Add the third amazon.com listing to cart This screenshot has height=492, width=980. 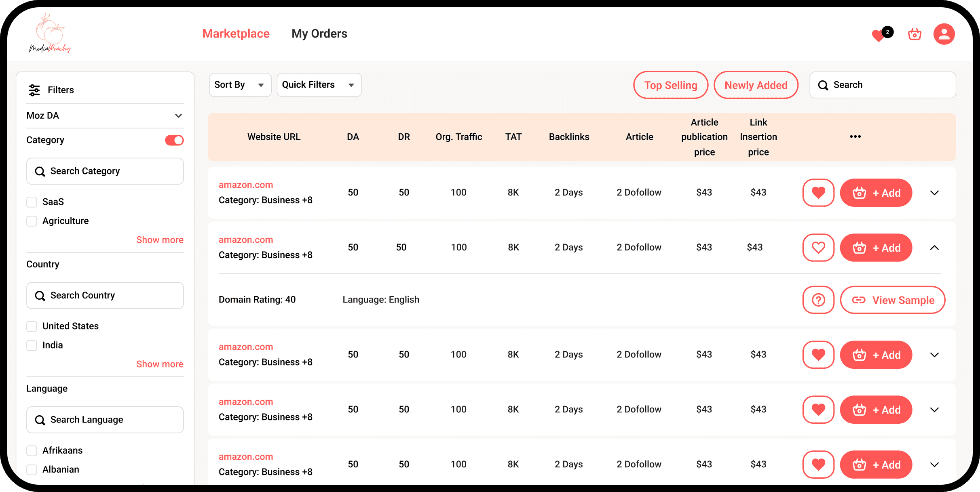876,355
